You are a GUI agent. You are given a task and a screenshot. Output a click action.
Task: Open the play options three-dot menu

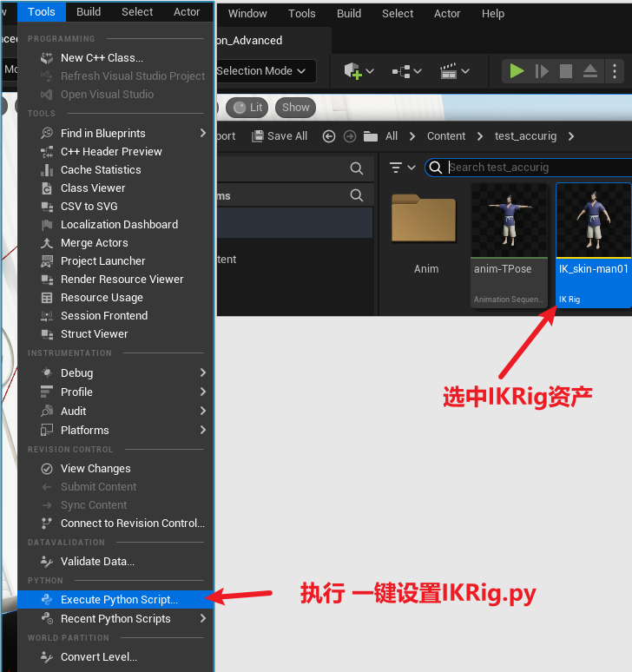(616, 71)
